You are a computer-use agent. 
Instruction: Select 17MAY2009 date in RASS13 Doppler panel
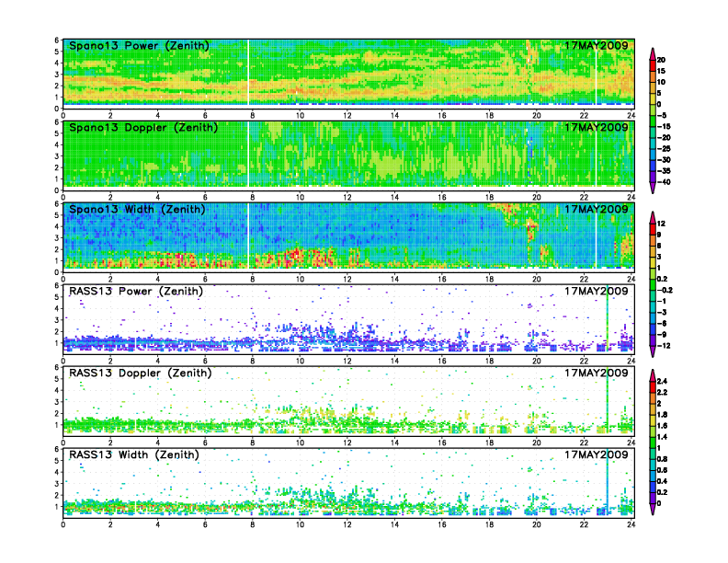click(x=597, y=373)
